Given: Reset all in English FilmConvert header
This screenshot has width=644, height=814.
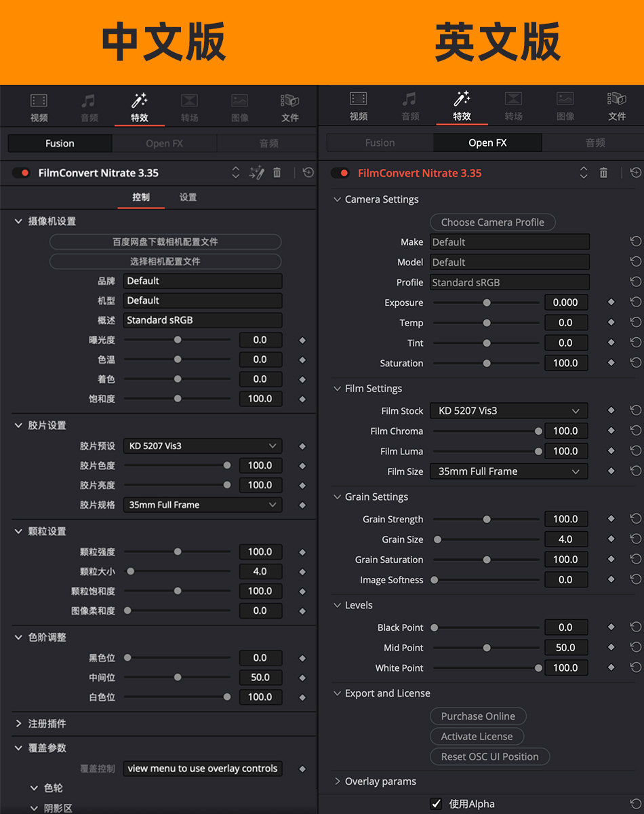Looking at the screenshot, I should coord(636,173).
